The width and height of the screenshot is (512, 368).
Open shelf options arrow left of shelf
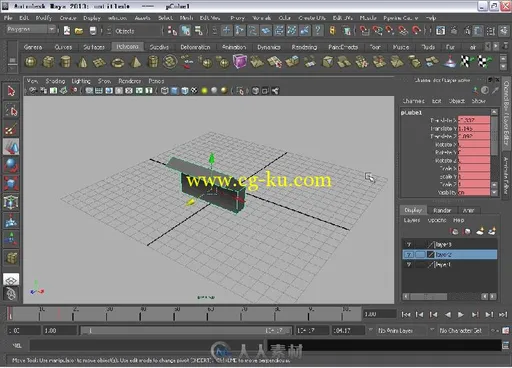12,68
